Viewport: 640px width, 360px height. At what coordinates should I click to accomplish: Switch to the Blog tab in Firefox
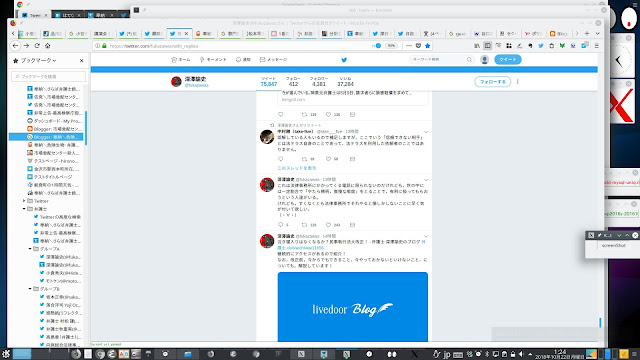coord(560,33)
